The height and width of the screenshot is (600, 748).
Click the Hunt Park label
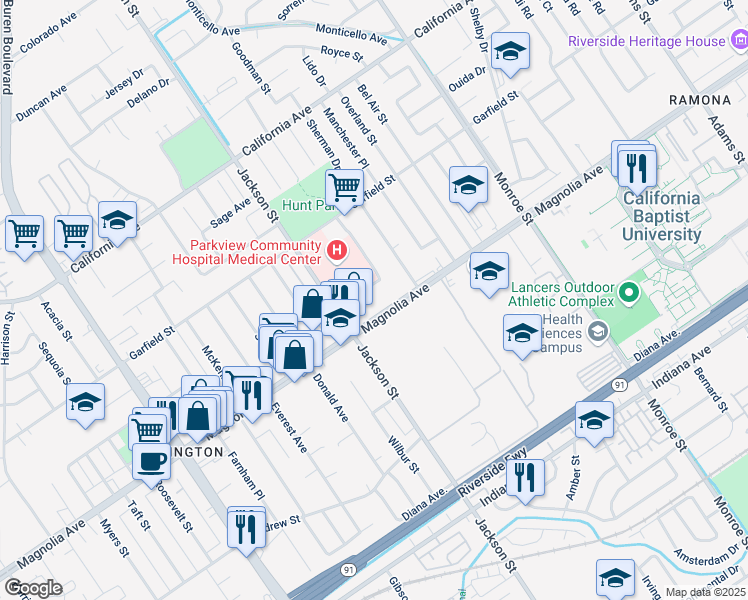[307, 206]
